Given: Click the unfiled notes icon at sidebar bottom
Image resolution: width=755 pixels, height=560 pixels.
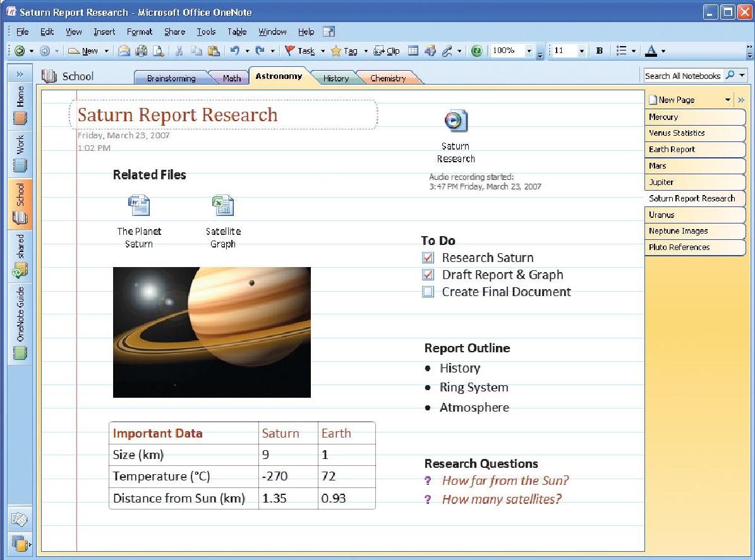Looking at the screenshot, I should [20, 520].
